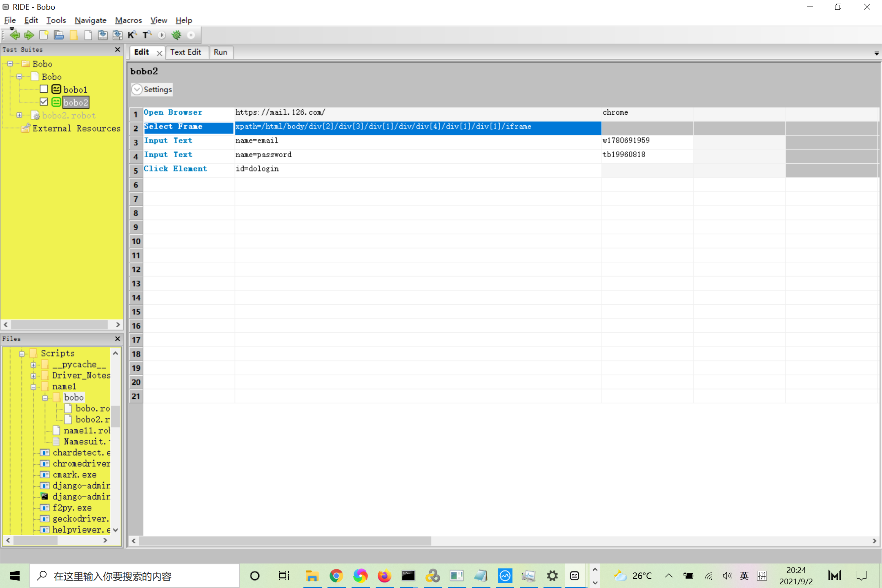Expand the Driver_Notes folder in Files
The width and height of the screenshot is (882, 588).
(x=33, y=376)
